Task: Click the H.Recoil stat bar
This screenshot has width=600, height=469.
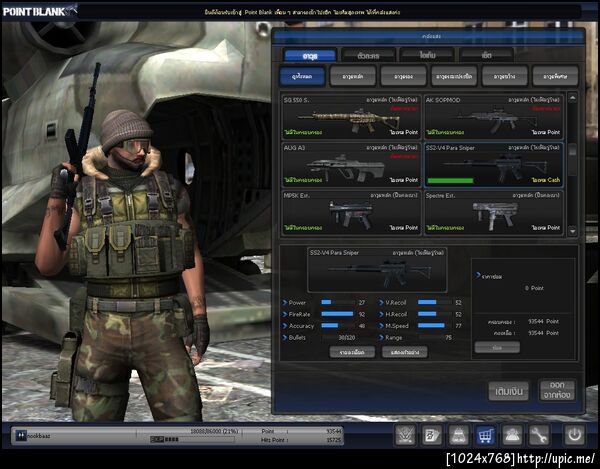Action: pos(434,314)
